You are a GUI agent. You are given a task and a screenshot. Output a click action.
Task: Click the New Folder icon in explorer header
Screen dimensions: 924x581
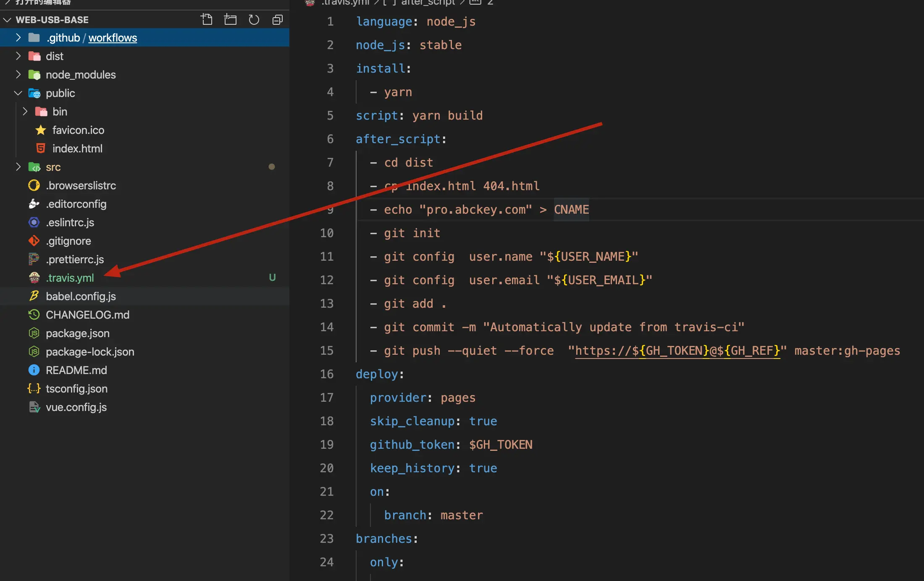click(230, 20)
